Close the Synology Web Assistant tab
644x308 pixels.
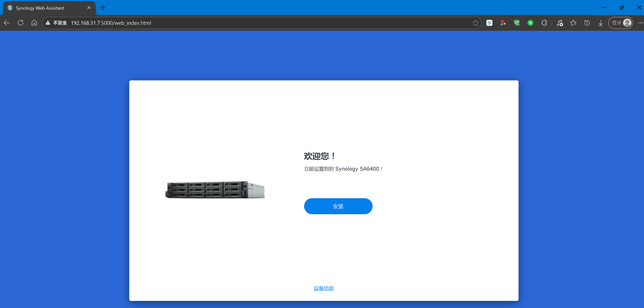coord(89,8)
